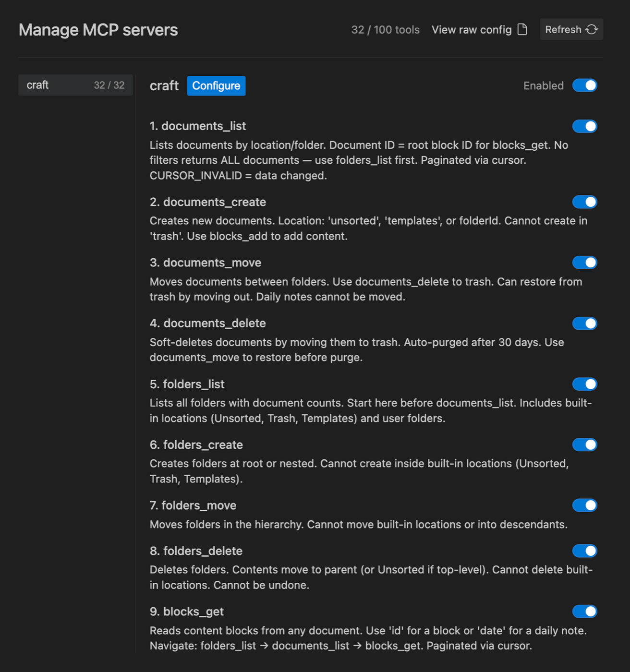
Task: Disable the craft server Enabled switch
Action: [584, 85]
